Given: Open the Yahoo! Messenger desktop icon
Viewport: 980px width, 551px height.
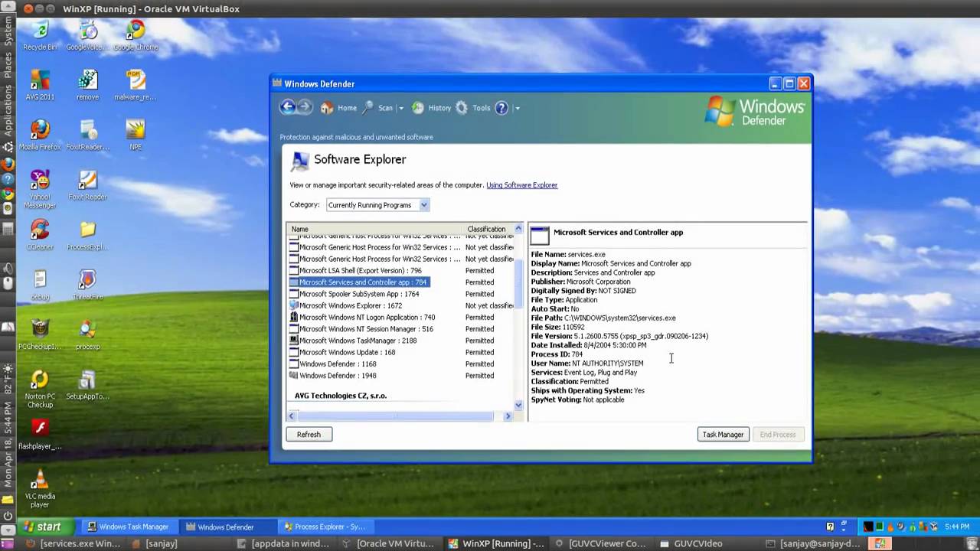Looking at the screenshot, I should pos(40,190).
